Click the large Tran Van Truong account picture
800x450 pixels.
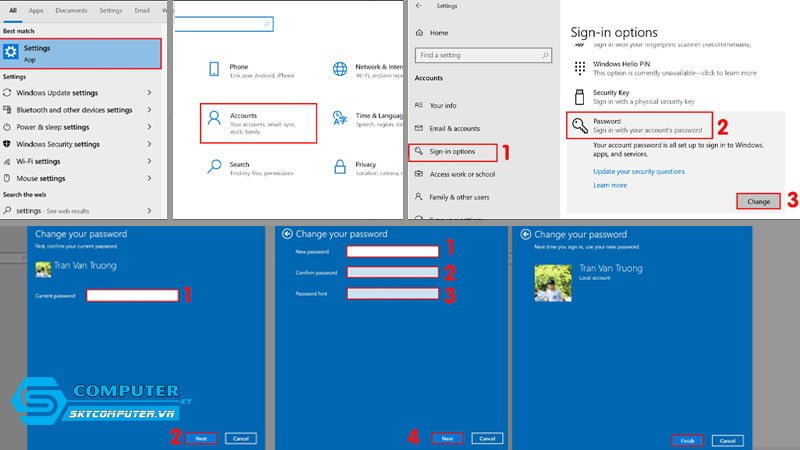tap(553, 283)
